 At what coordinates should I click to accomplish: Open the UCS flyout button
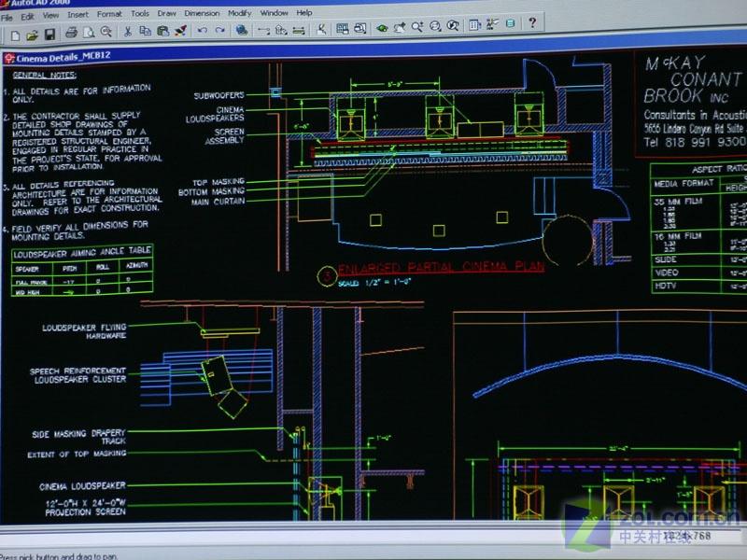click(x=281, y=30)
